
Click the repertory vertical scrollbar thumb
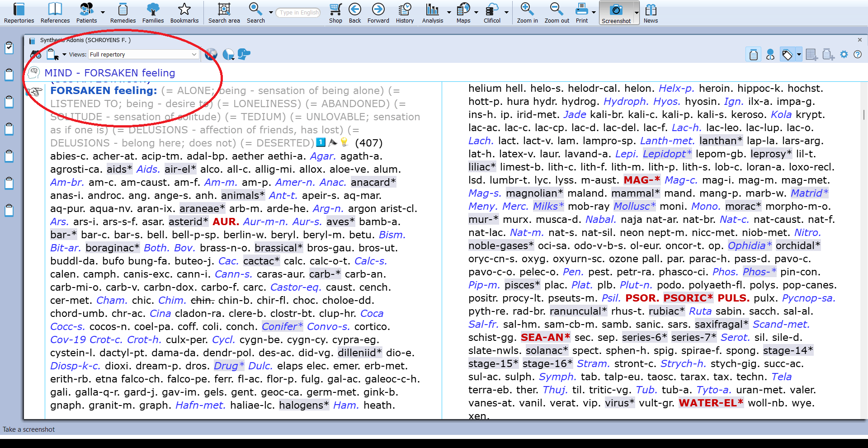[x=863, y=114]
